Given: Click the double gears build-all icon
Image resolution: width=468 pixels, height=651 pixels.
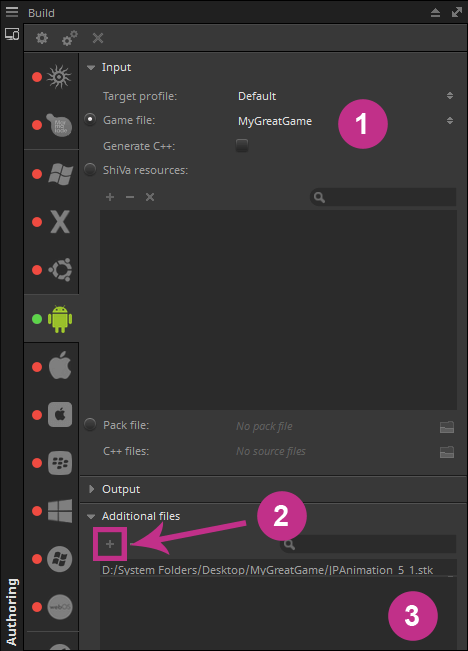Looking at the screenshot, I should click(69, 38).
